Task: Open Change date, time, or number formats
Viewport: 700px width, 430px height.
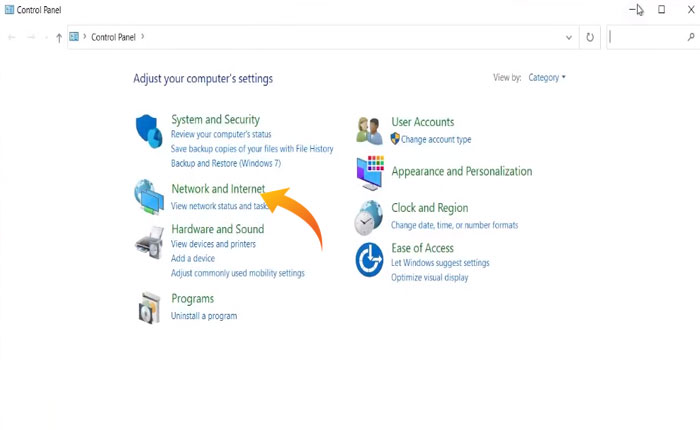Action: (x=454, y=226)
